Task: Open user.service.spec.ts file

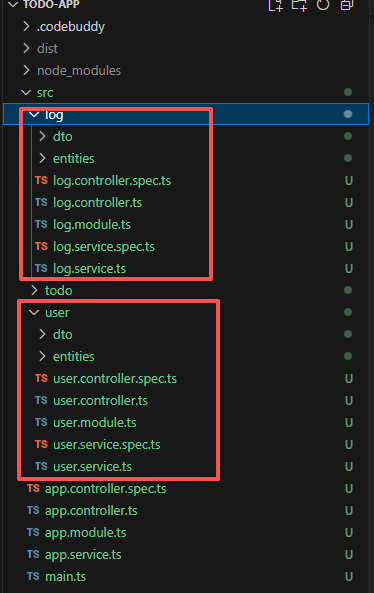Action: (x=107, y=444)
